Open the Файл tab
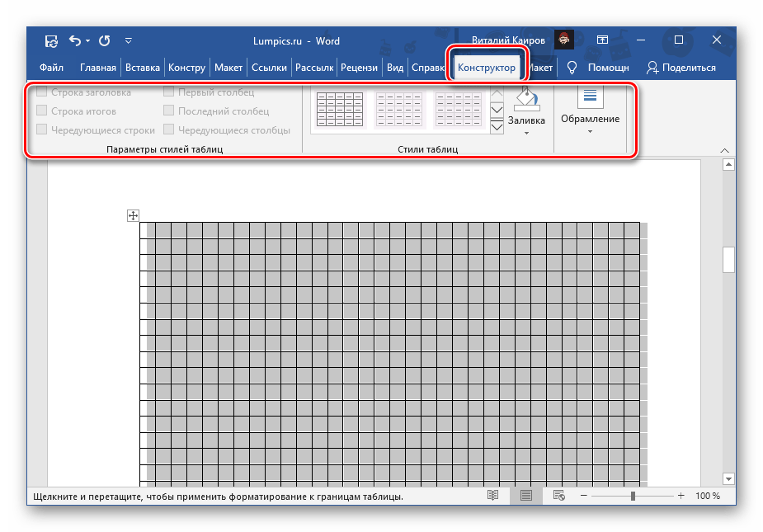Screen dimensions: 763x532 click(51, 68)
